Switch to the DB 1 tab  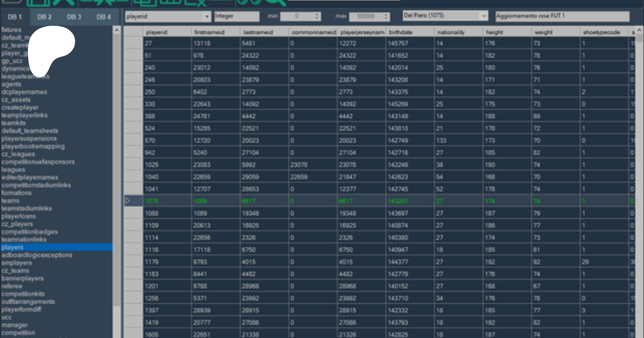[x=15, y=17]
